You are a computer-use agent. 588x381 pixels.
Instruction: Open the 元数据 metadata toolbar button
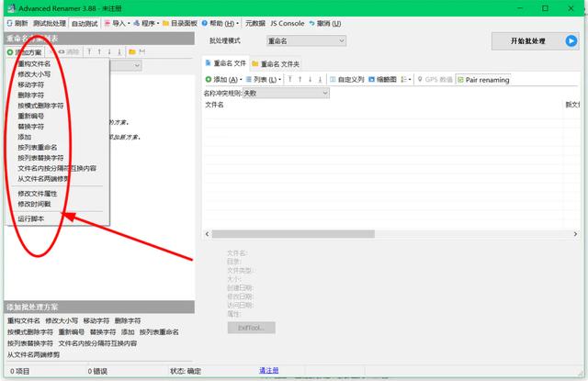coord(255,23)
